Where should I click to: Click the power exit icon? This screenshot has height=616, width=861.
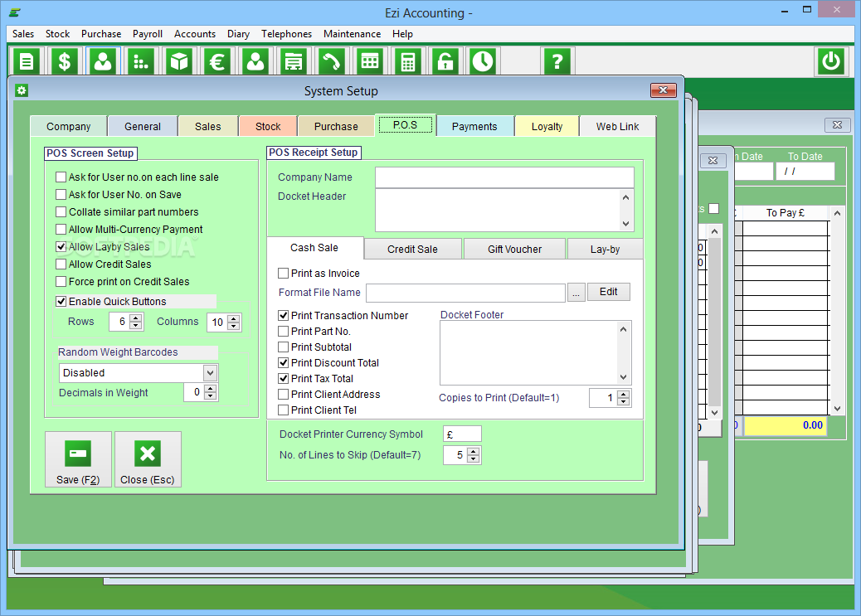pyautogui.click(x=831, y=61)
